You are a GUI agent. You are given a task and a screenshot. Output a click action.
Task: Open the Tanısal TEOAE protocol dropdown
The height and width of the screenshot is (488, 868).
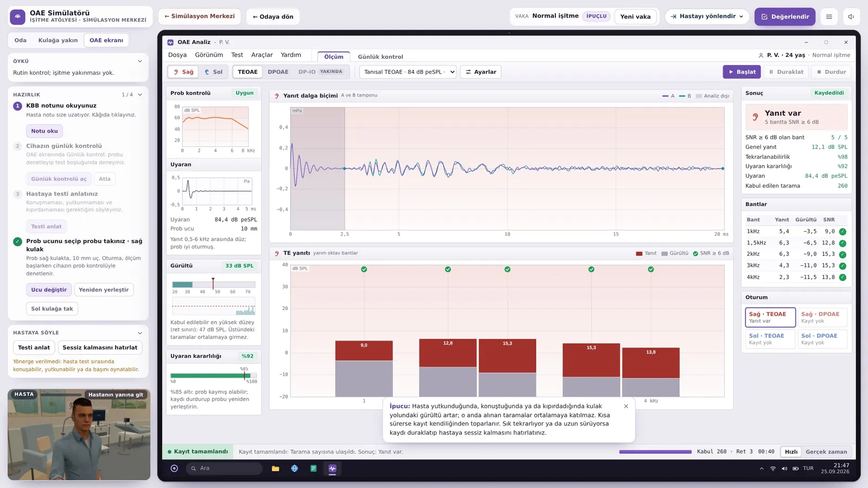click(408, 72)
